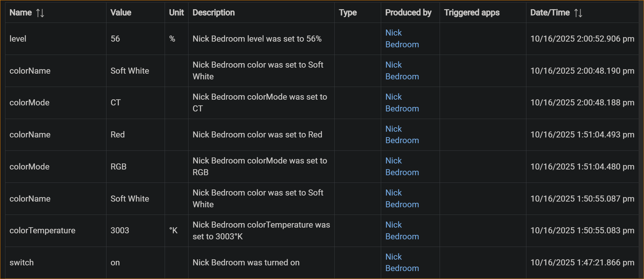
Task: Click the RGB value cell
Action: coord(119,167)
